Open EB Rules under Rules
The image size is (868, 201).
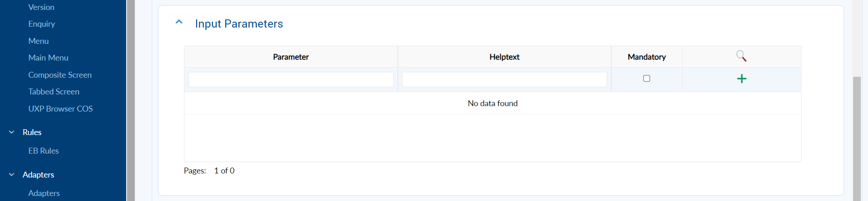[x=43, y=151]
